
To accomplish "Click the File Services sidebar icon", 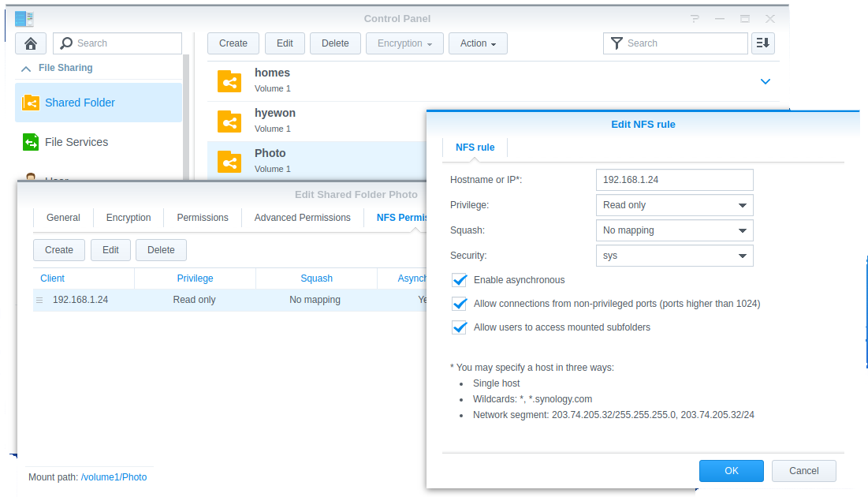I will tap(31, 142).
